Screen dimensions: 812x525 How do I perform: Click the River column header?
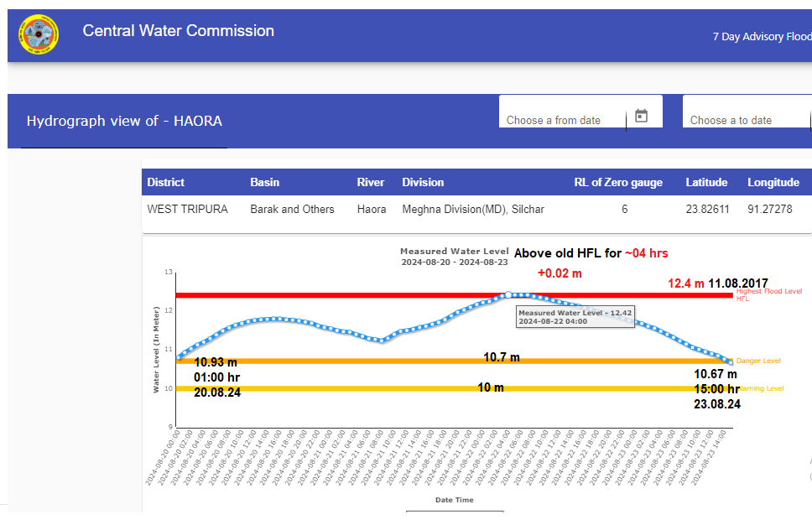371,182
